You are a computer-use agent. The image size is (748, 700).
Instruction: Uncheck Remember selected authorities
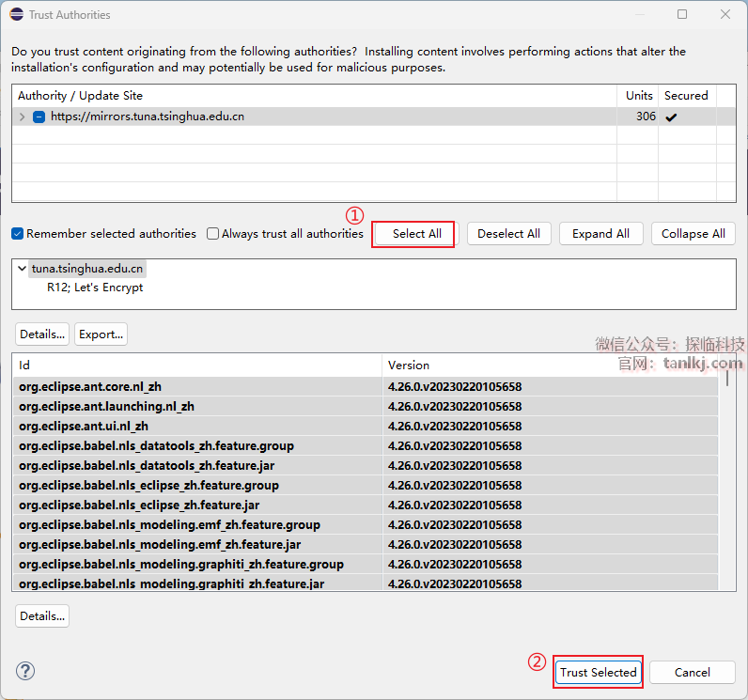coord(18,234)
